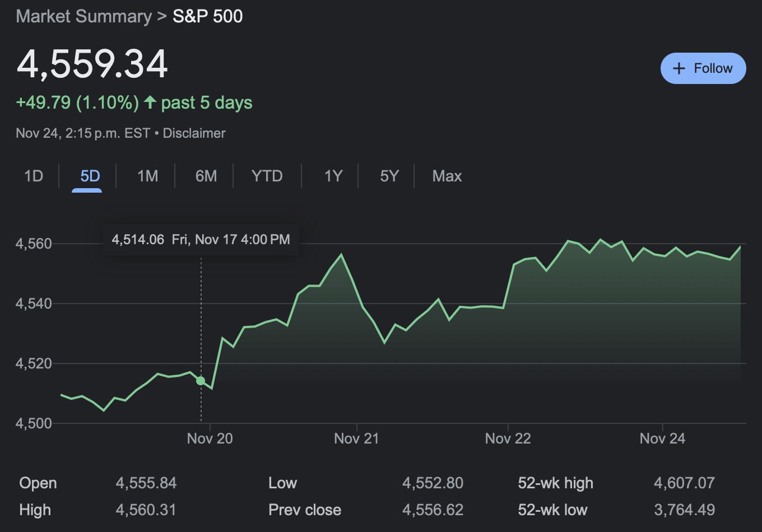The image size is (762, 532).
Task: Click the green up arrow icon
Action: click(x=150, y=102)
